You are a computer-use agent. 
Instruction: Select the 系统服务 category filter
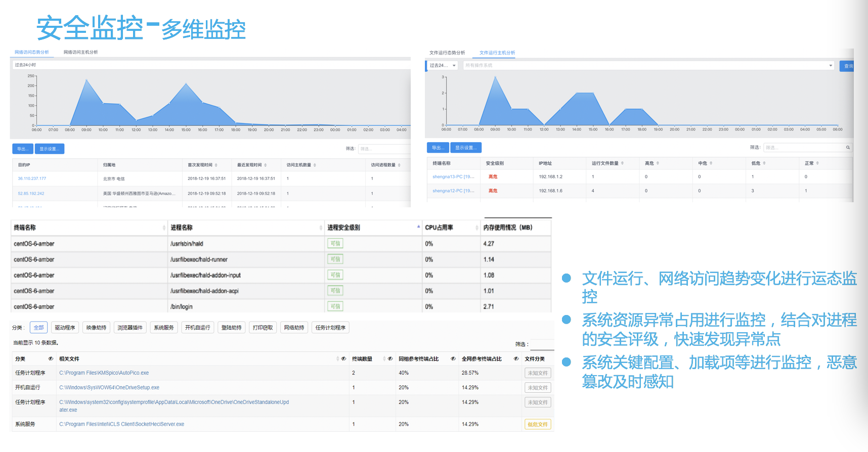[164, 328]
